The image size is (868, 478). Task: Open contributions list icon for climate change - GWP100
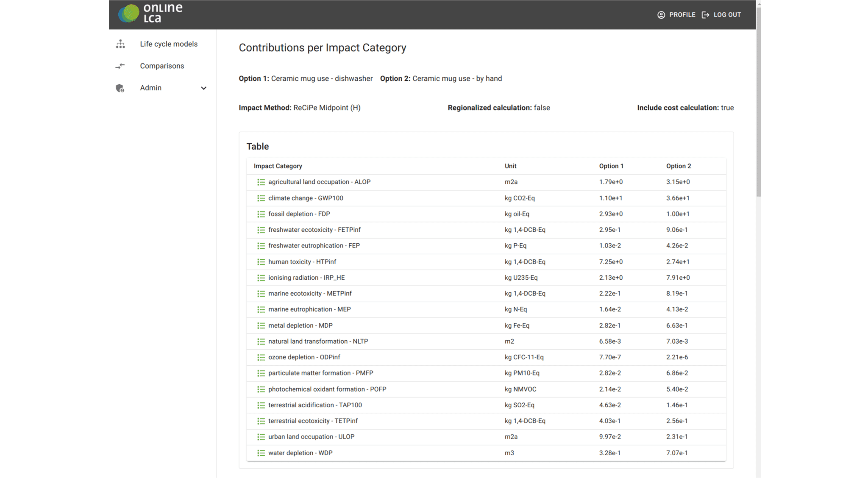click(261, 198)
